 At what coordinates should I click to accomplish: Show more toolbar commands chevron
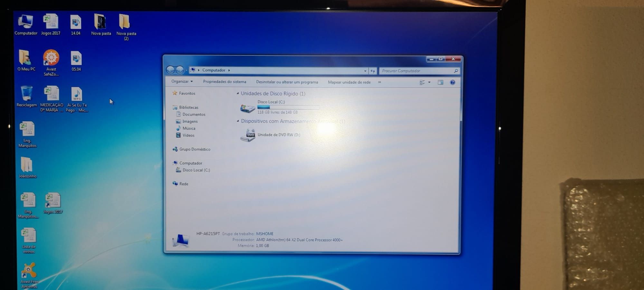(379, 82)
